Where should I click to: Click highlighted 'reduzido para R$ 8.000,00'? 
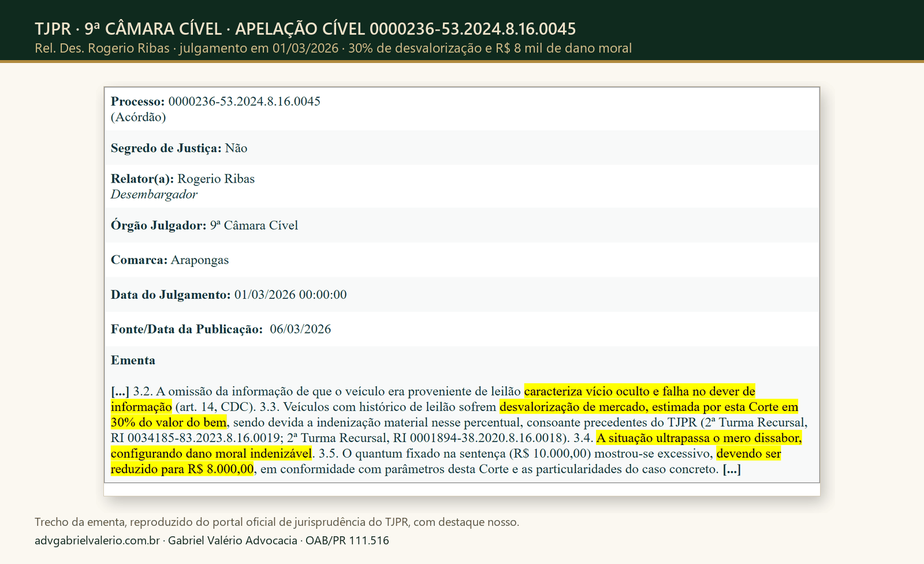(182, 469)
